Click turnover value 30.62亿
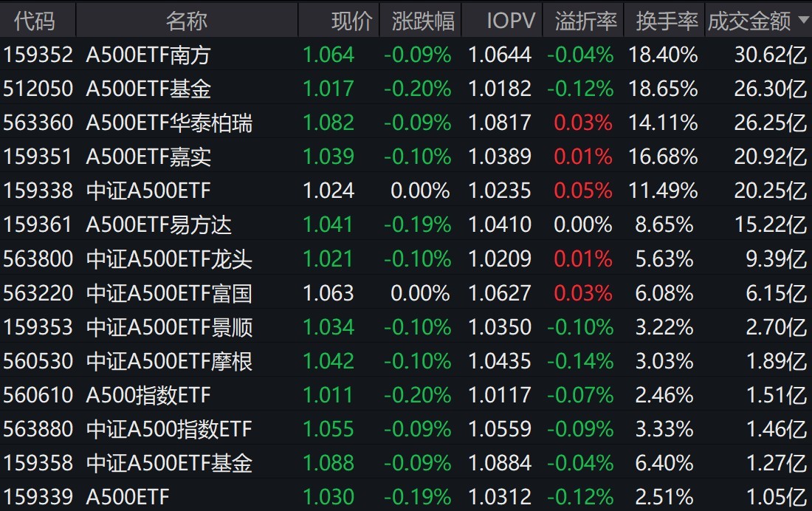 [x=771, y=55]
